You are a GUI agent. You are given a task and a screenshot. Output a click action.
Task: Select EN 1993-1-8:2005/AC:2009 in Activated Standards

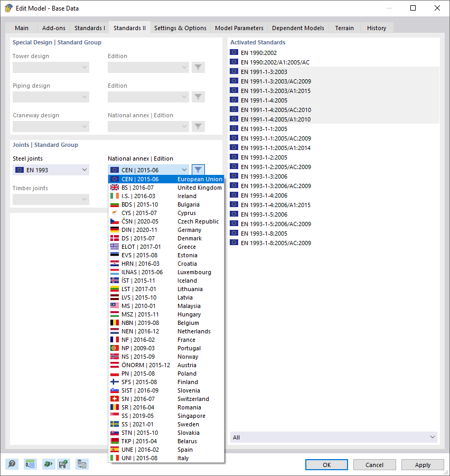pos(334,243)
